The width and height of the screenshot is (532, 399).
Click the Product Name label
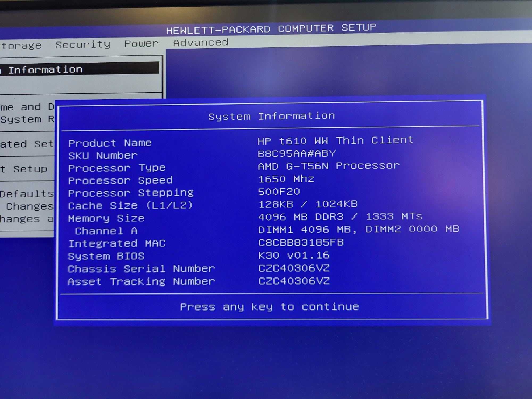coord(110,143)
